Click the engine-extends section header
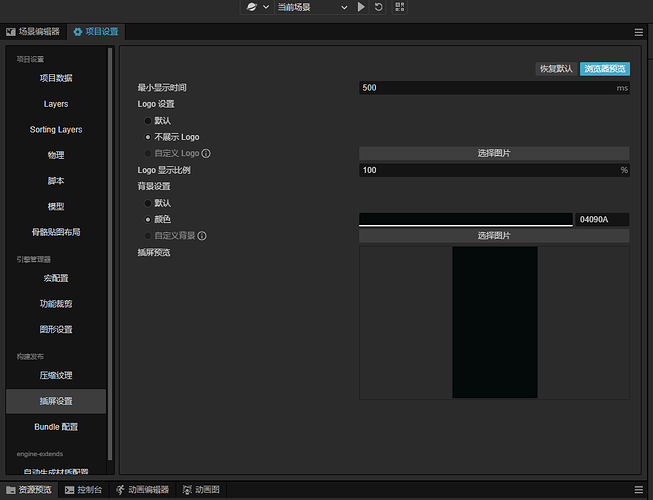 pyautogui.click(x=40, y=454)
